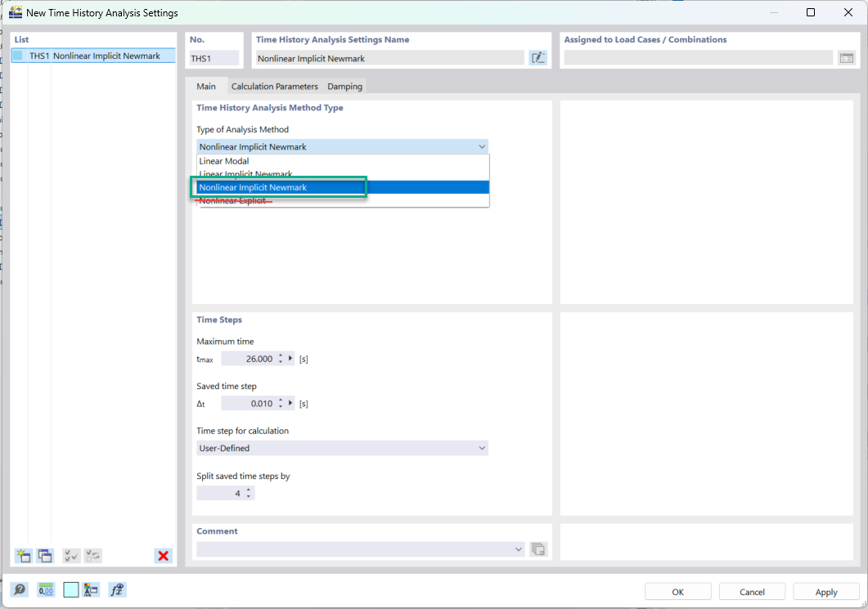The image size is (868, 609).
Task: Click the copy selected item icon
Action: [x=45, y=556]
